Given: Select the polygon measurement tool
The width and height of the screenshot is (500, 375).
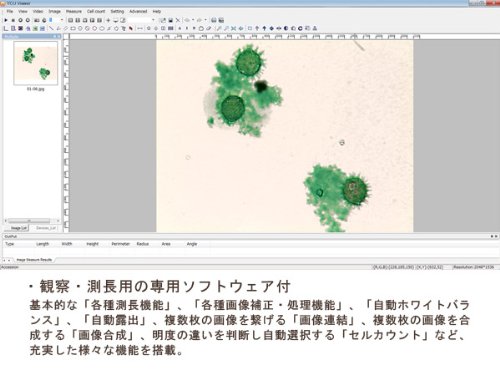Looking at the screenshot, I should [116, 28].
